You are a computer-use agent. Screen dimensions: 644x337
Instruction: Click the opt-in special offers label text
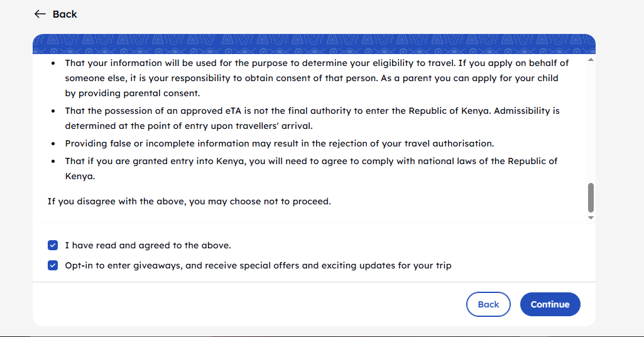(x=258, y=265)
